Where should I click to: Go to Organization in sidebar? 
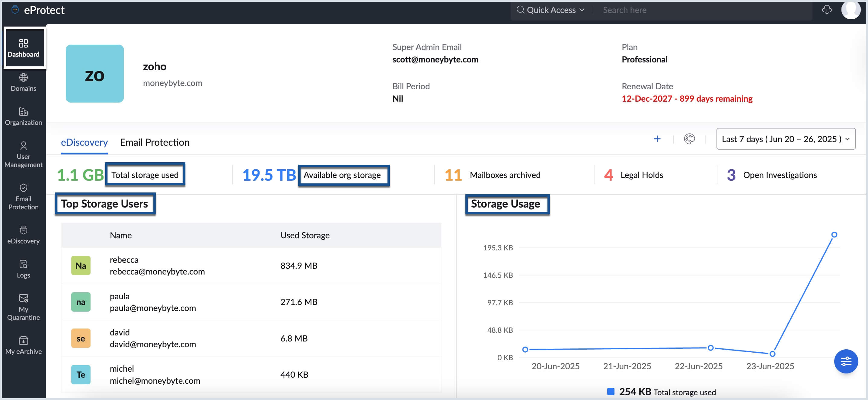click(23, 116)
